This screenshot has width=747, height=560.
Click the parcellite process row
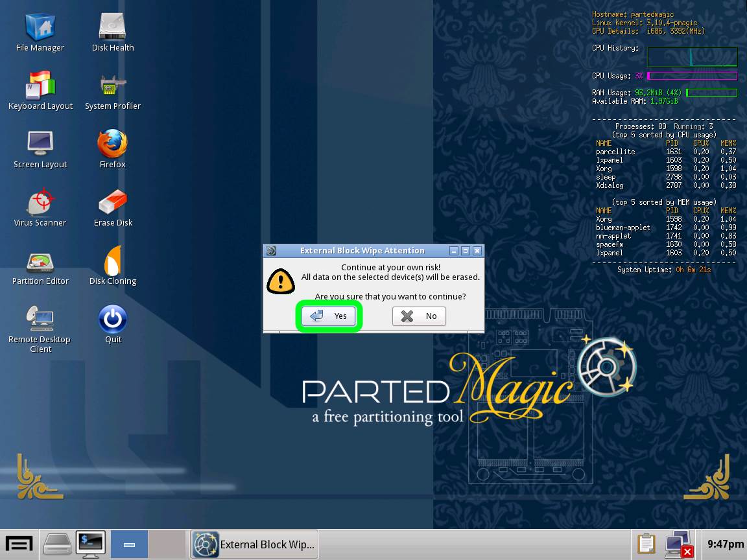pyautogui.click(x=665, y=152)
